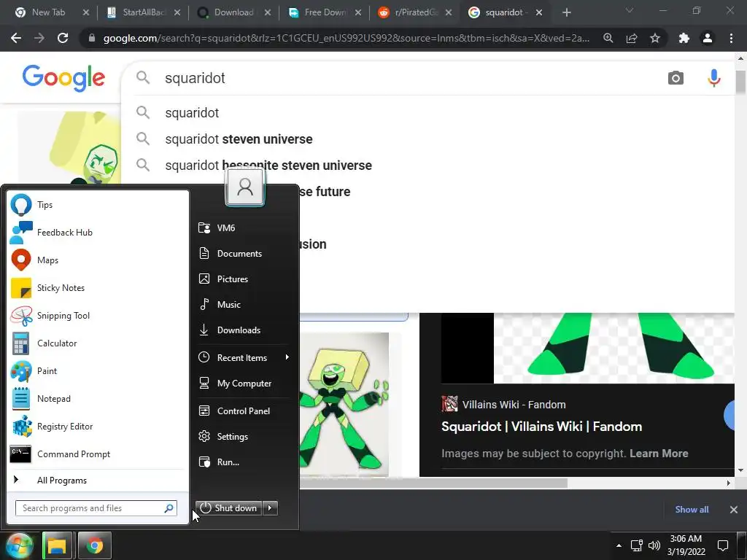The height and width of the screenshot is (560, 747).
Task: Show hidden tray icons arrow
Action: point(619,545)
